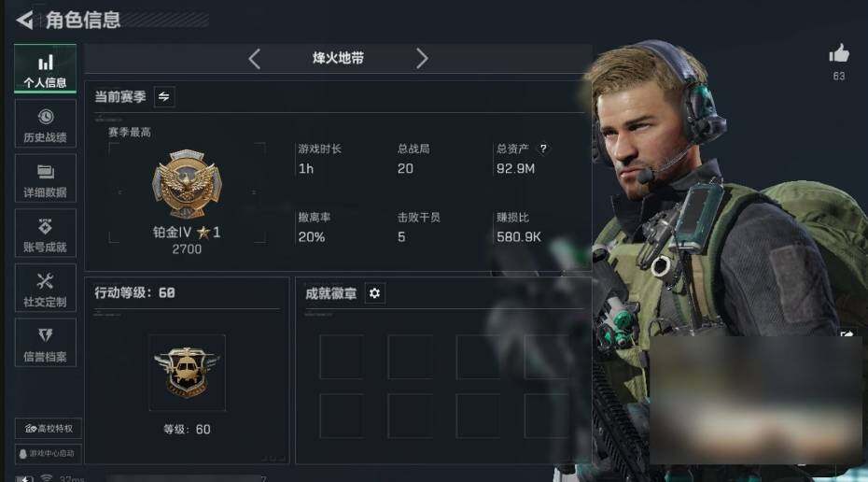
Task: Open the 历史战绩 tab
Action: coord(46,124)
